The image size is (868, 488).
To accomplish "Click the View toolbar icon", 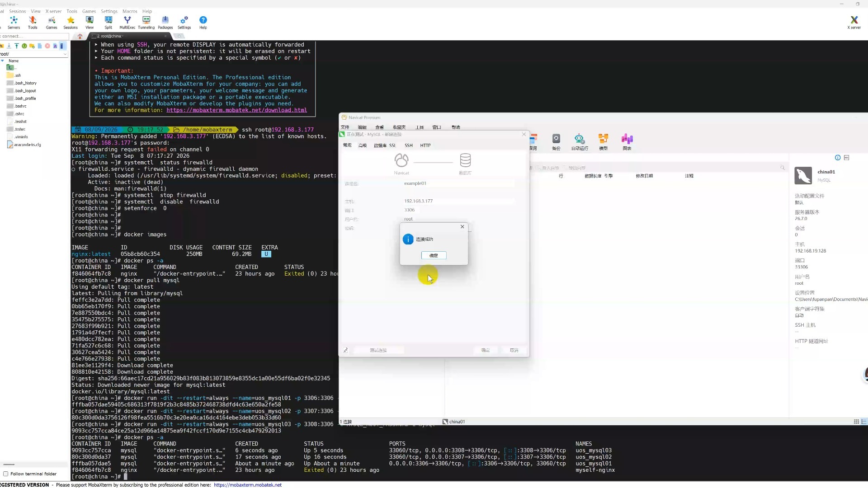I will pos(90,22).
